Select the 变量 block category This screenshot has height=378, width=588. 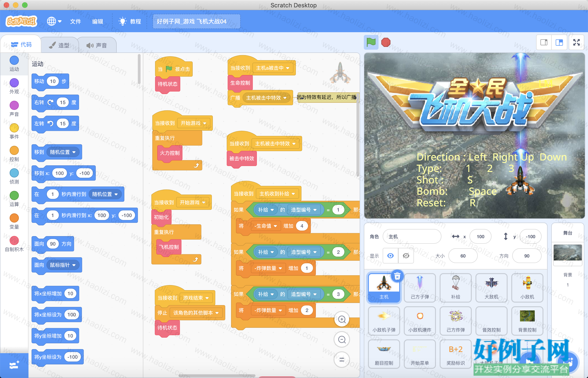point(14,222)
